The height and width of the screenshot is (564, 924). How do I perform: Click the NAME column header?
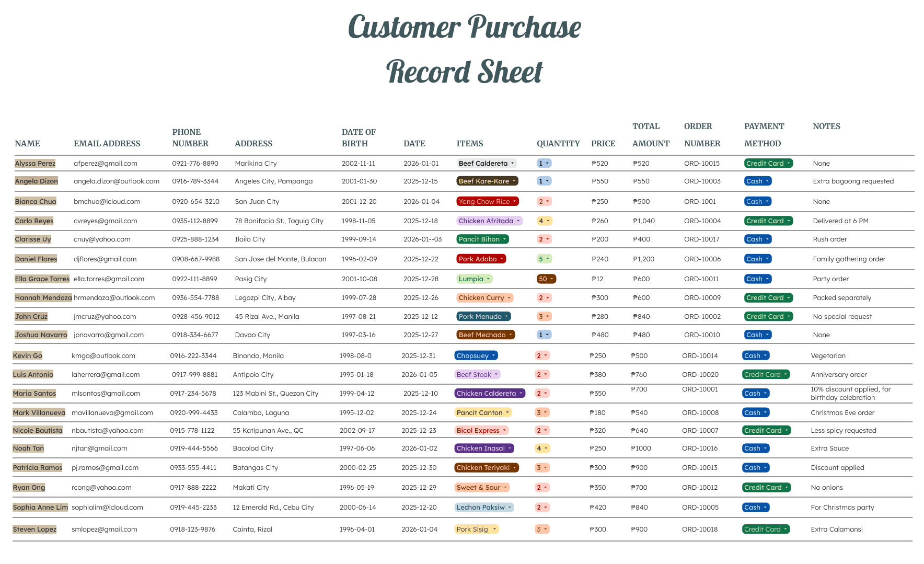coord(27,144)
